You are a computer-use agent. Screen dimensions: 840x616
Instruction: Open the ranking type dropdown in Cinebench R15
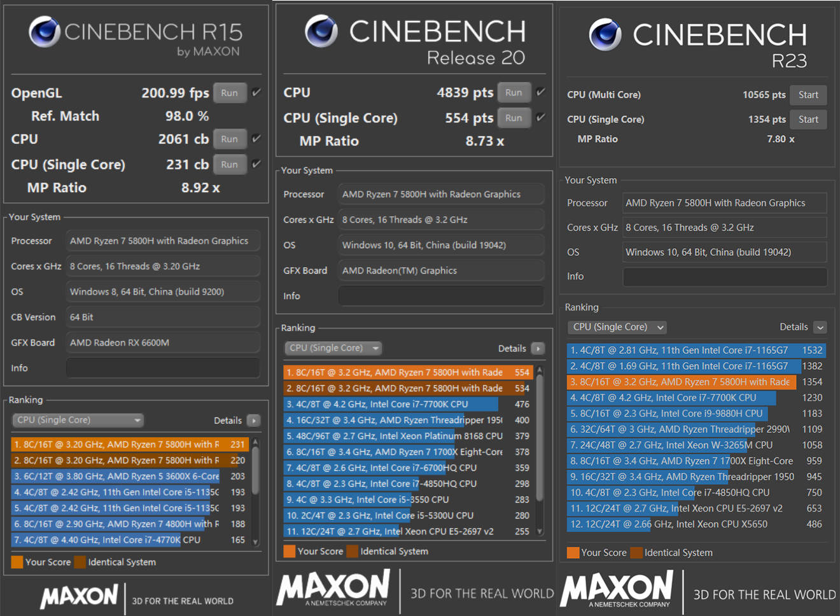coord(78,420)
